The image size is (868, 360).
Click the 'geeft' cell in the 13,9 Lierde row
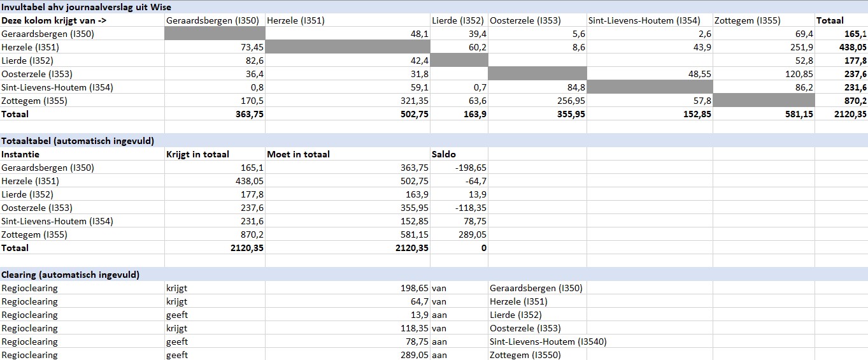(x=215, y=315)
